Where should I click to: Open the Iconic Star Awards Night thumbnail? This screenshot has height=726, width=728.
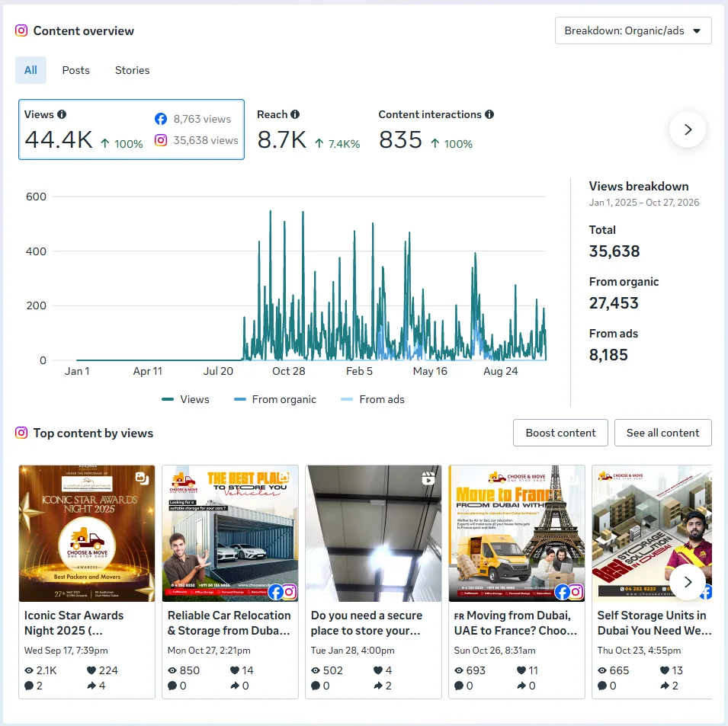[87, 533]
